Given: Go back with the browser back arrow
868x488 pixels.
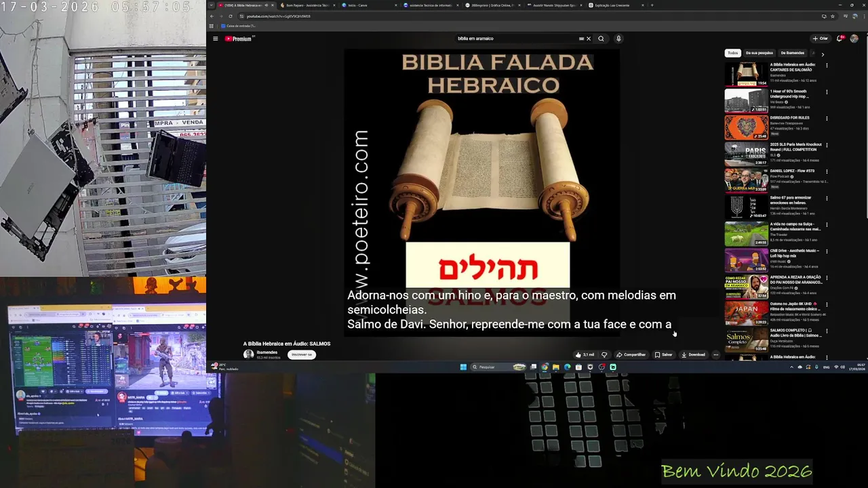Looking at the screenshot, I should coord(212,16).
